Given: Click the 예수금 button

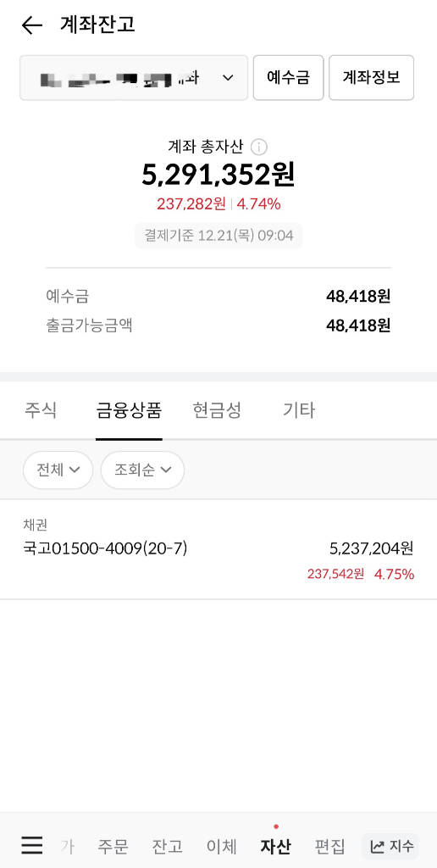Looking at the screenshot, I should pyautogui.click(x=288, y=77).
